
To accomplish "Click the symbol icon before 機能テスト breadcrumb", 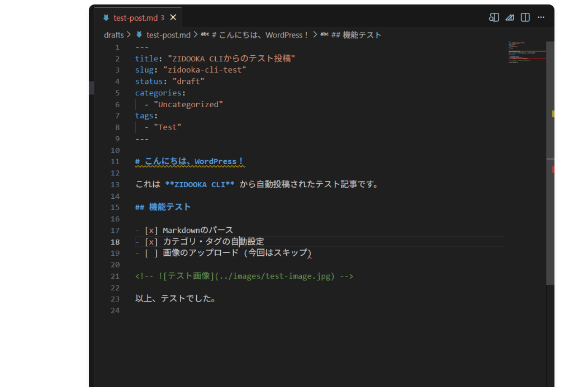I will [324, 35].
